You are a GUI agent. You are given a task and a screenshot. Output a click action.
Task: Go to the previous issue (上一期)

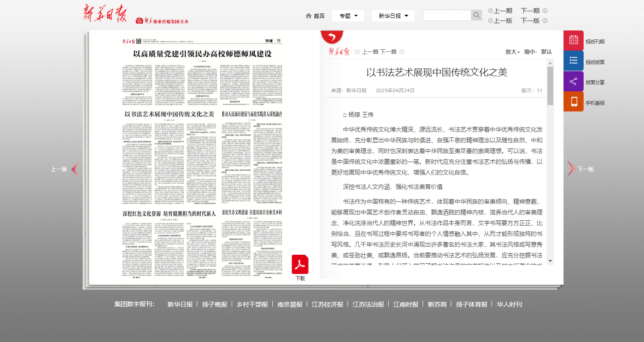coord(500,11)
